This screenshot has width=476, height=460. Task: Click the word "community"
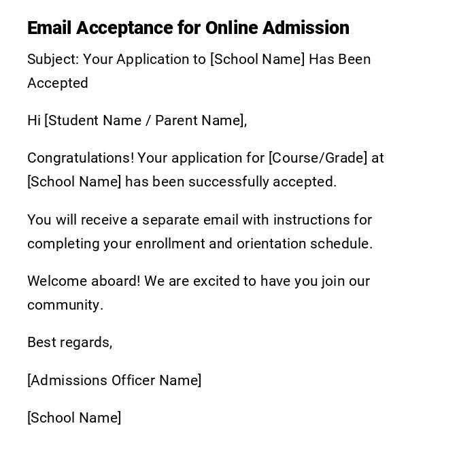63,305
